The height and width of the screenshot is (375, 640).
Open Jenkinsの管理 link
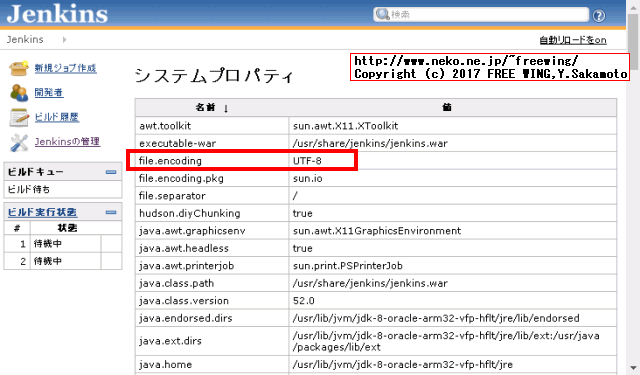tap(67, 142)
